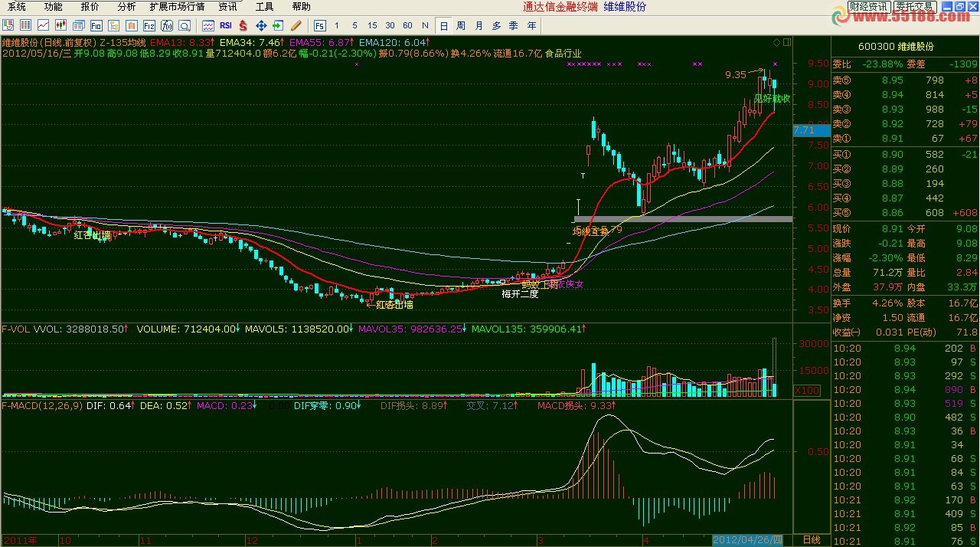Switch to the 委托交易 tab
The image size is (980, 547).
[915, 6]
